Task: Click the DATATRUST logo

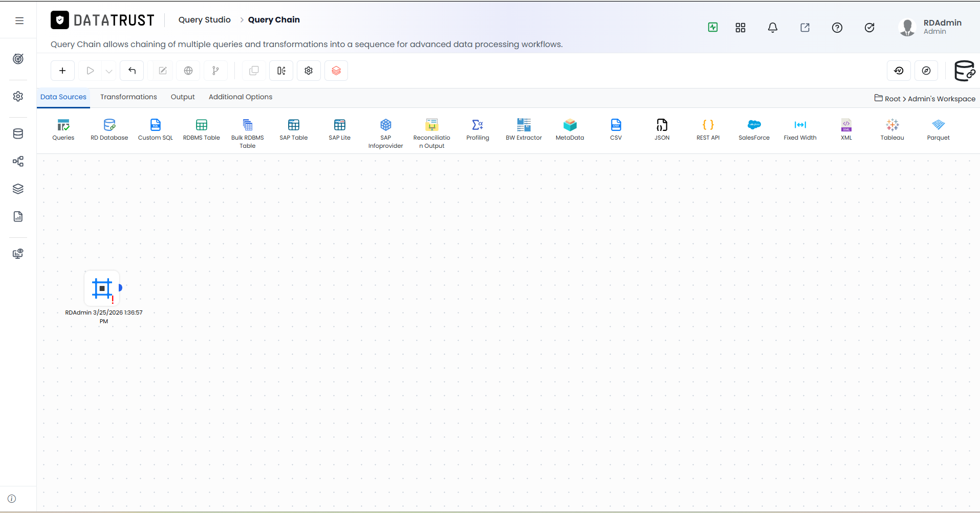Action: (x=103, y=20)
